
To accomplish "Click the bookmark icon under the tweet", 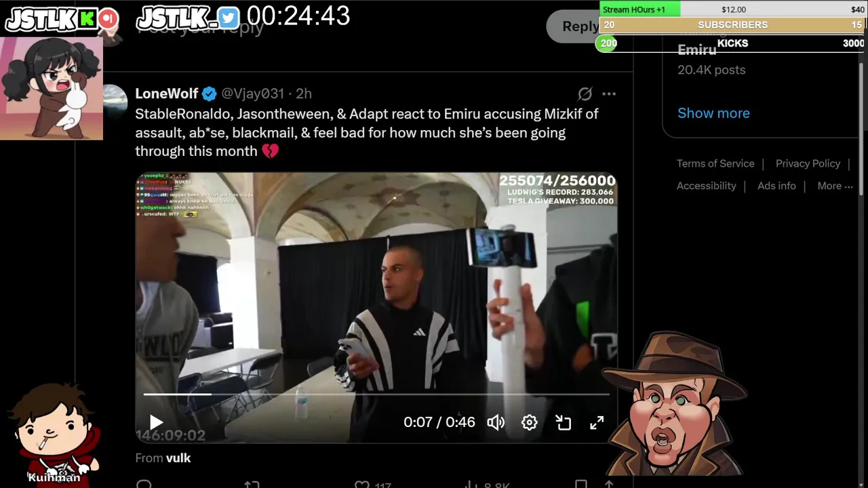I will coord(581,484).
